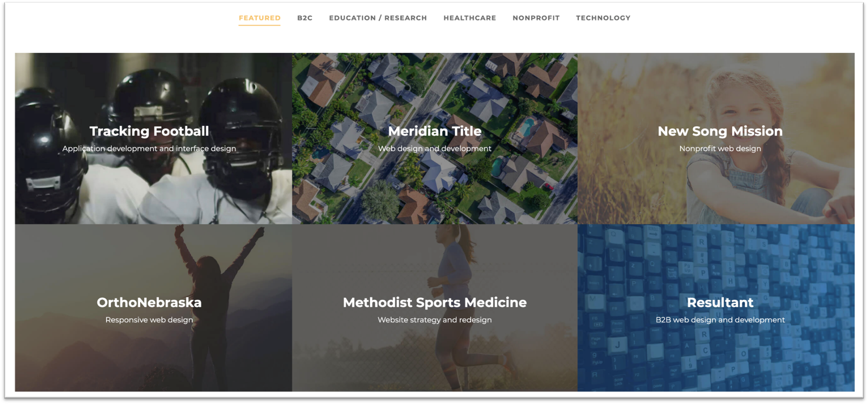The image size is (868, 404).
Task: Show the Nonprofit projects tab
Action: [536, 18]
